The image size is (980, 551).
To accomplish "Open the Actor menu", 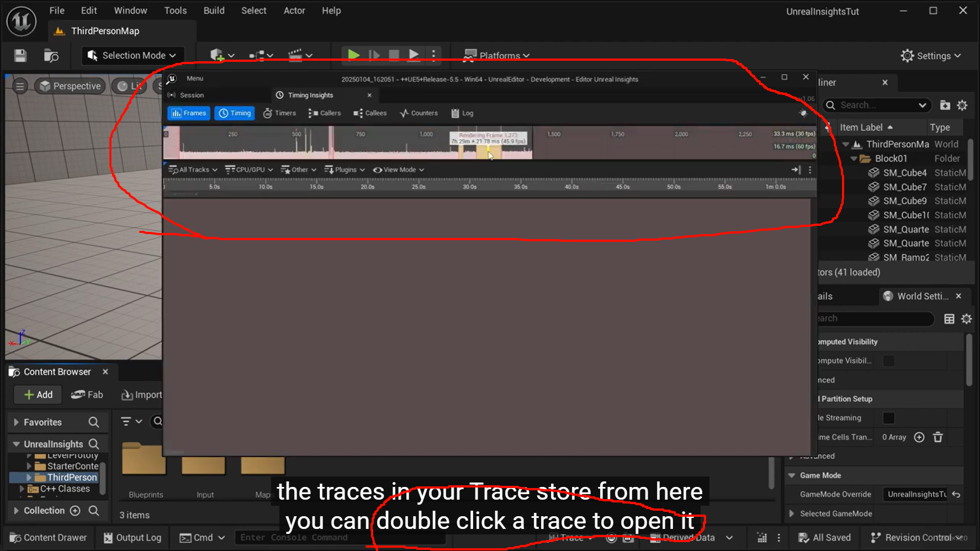I will [x=294, y=10].
